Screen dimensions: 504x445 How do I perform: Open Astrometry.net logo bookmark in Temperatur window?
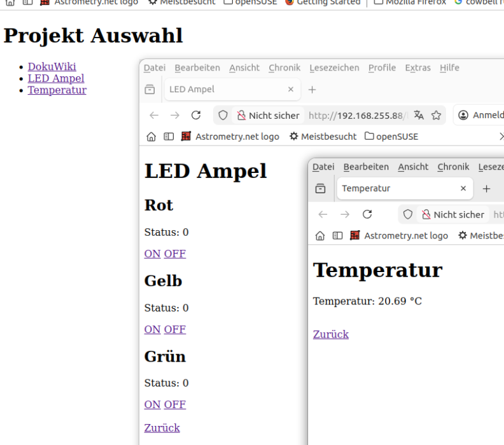[x=399, y=236]
